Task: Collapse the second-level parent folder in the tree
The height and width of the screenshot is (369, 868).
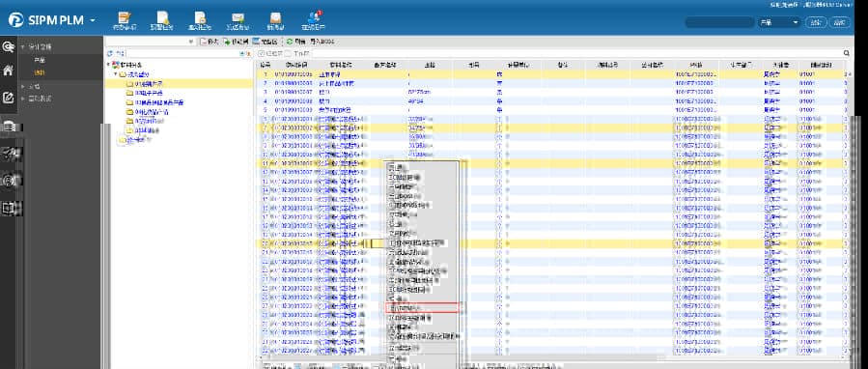Action: click(116, 74)
